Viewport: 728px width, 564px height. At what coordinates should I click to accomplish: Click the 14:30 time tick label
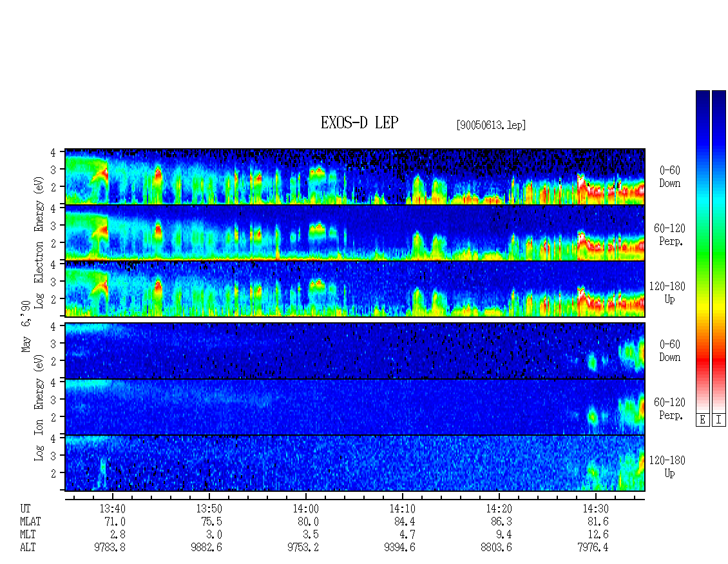click(x=596, y=509)
